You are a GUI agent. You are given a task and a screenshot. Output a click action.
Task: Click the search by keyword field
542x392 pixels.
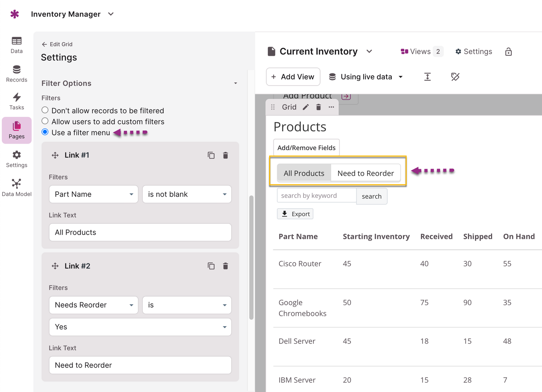click(317, 196)
